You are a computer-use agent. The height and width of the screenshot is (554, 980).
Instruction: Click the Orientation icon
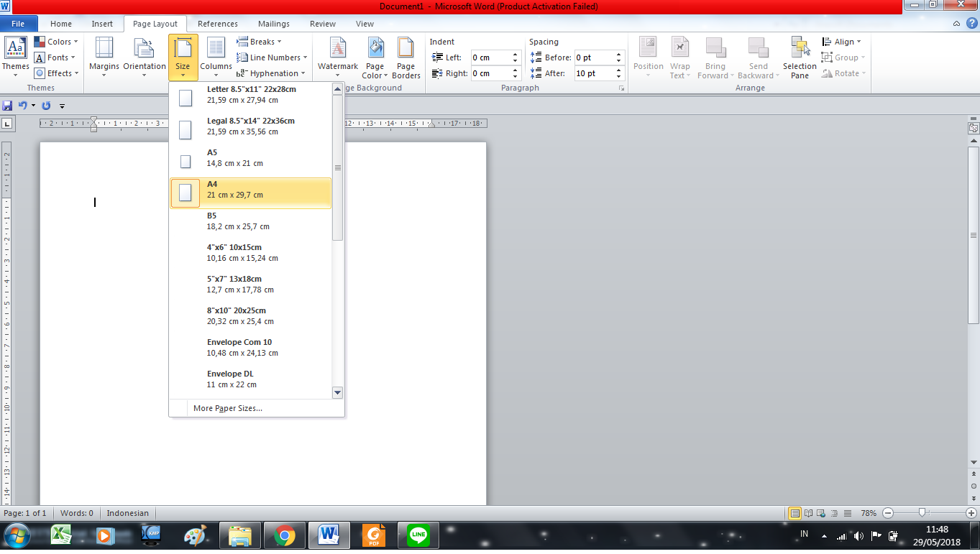pyautogui.click(x=144, y=57)
